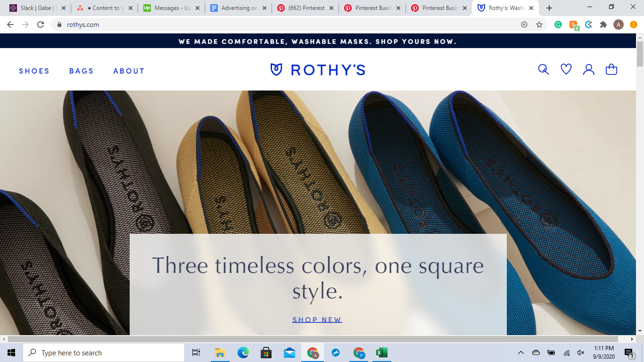The width and height of the screenshot is (644, 362).
Task: Open the wishlist heart icon
Action: 566,69
